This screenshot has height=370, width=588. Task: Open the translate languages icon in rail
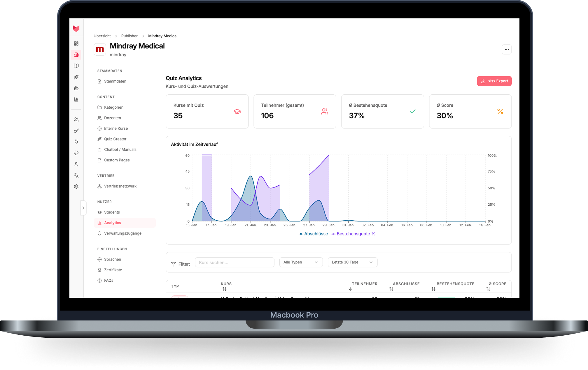76,175
